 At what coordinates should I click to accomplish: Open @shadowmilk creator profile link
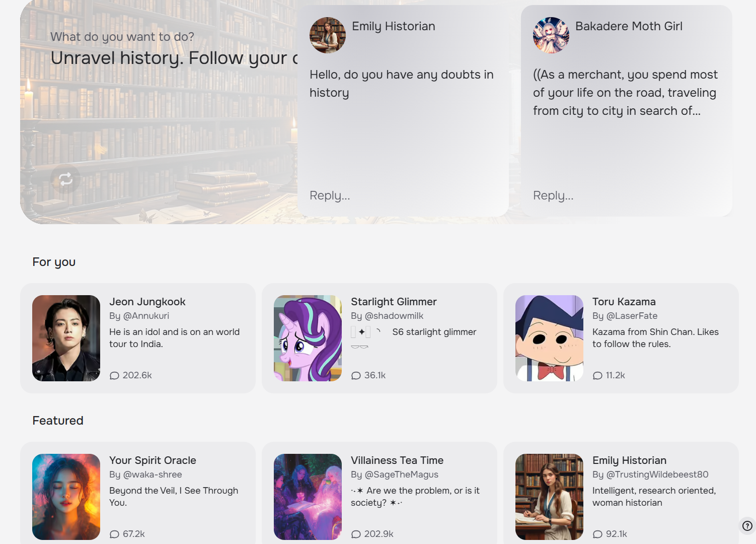[394, 316]
